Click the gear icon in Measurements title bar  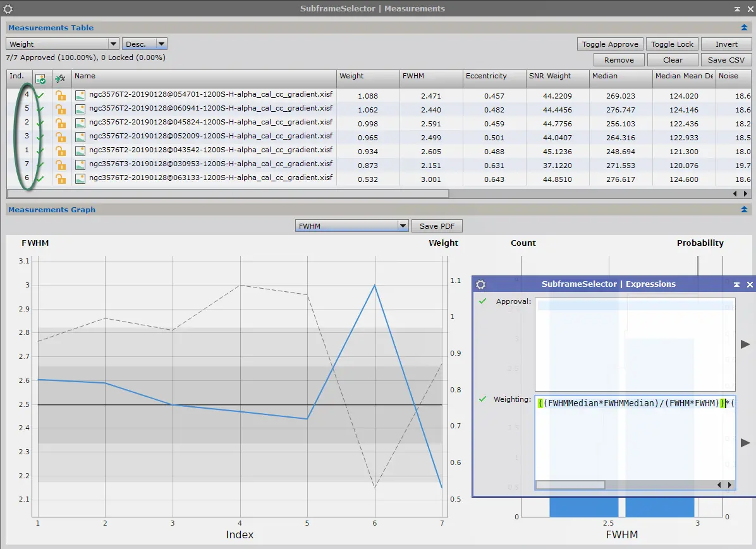[x=8, y=9]
